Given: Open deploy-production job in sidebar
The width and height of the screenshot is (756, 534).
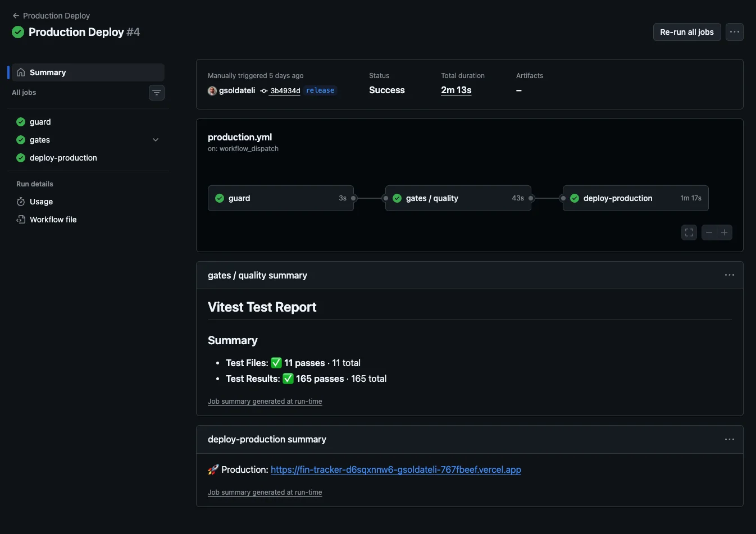Looking at the screenshot, I should 88,158.
